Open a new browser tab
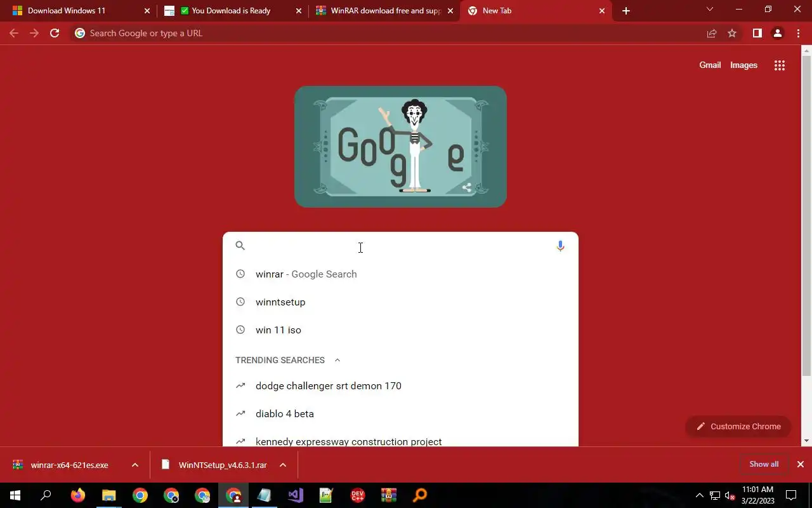Image resolution: width=812 pixels, height=508 pixels. 626,11
